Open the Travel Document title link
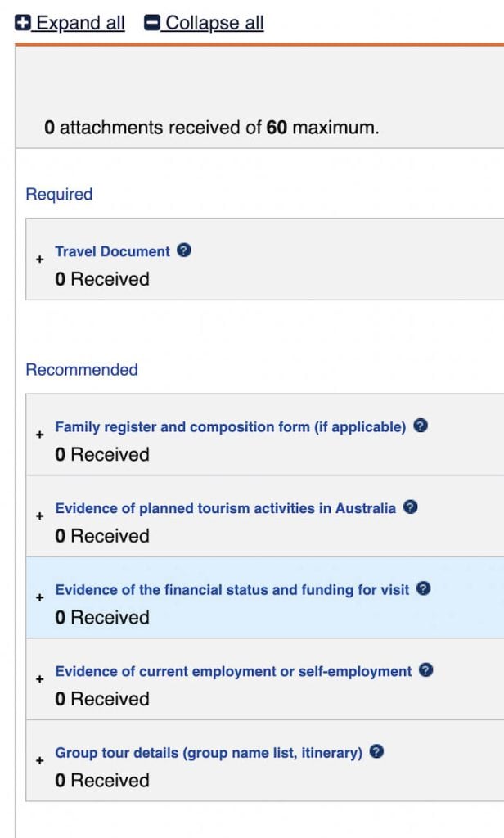This screenshot has height=838, width=504. (x=112, y=251)
